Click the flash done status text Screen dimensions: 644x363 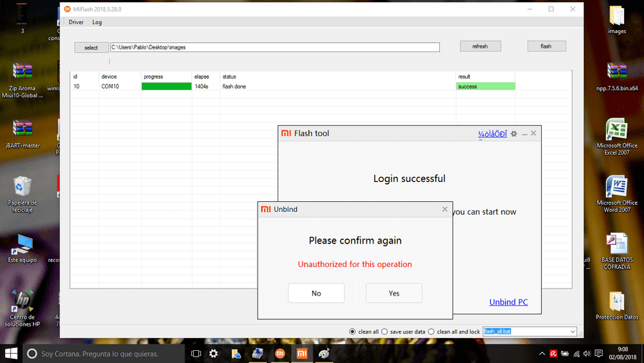coord(234,87)
